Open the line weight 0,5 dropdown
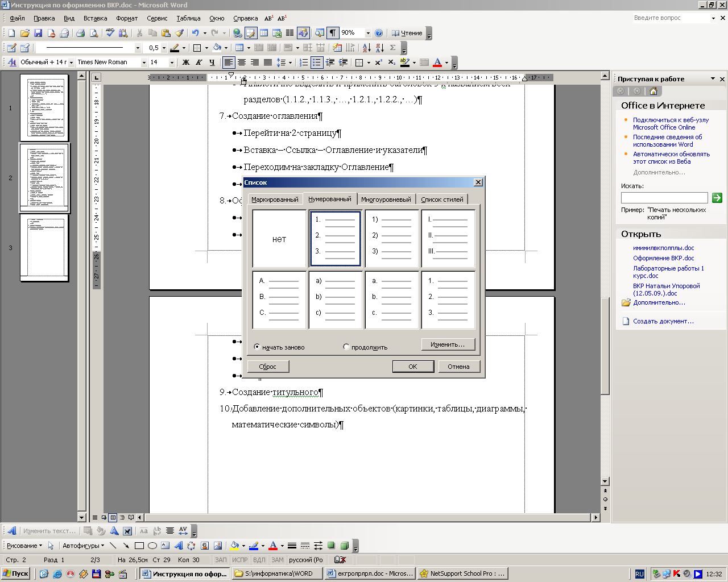Screen dimensions: 728x582 pyautogui.click(x=164, y=48)
